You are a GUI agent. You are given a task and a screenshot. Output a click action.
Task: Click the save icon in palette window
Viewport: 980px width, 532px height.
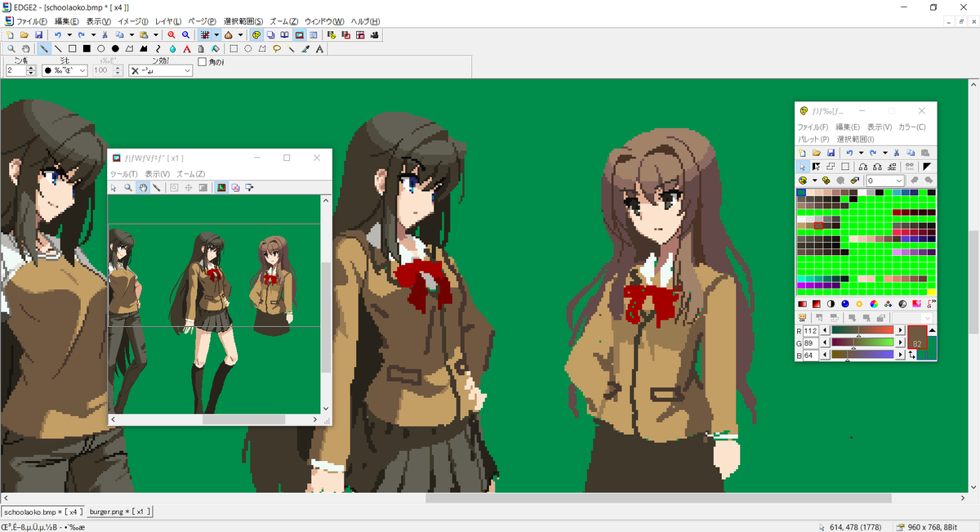pos(831,153)
